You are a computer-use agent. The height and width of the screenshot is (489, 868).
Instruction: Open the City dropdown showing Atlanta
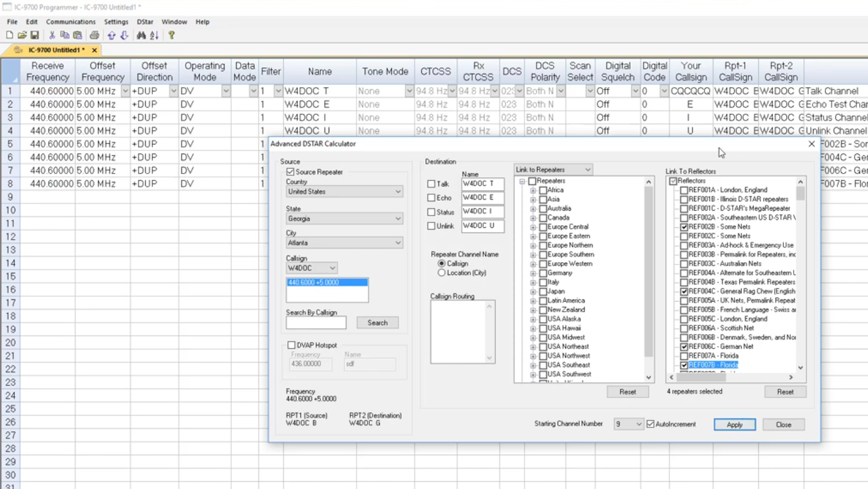tap(344, 243)
